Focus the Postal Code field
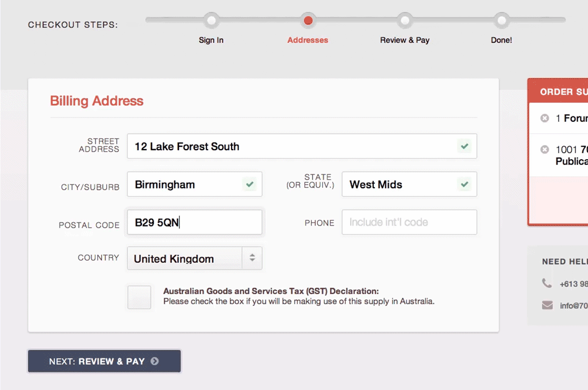Viewport: 588px width, 390px height. tap(194, 222)
